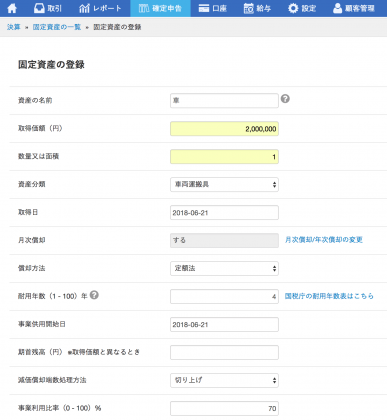This screenshot has height=420, width=387.
Task: Focus the 取得価額 amount field
Action: coord(224,129)
